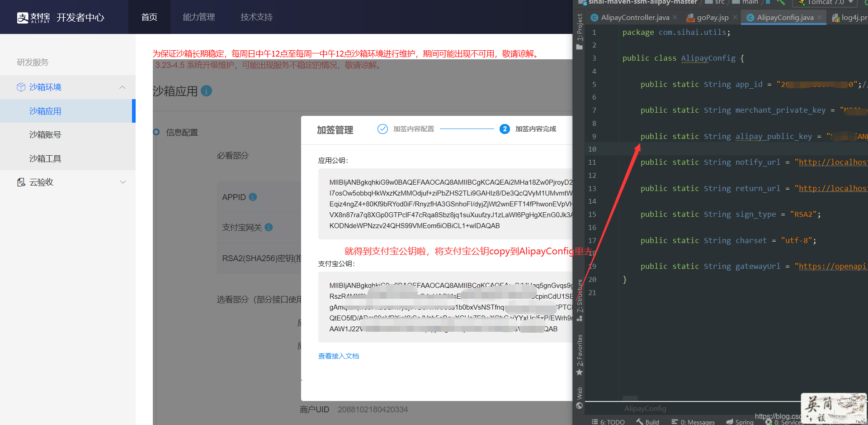Image resolution: width=868 pixels, height=425 pixels.
Task: Click the 云验收 icon in the sidebar
Action: (x=21, y=182)
